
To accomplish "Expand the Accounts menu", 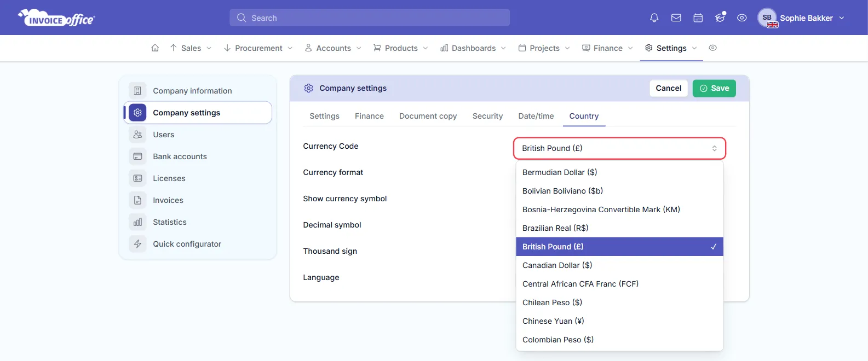I will coord(333,48).
